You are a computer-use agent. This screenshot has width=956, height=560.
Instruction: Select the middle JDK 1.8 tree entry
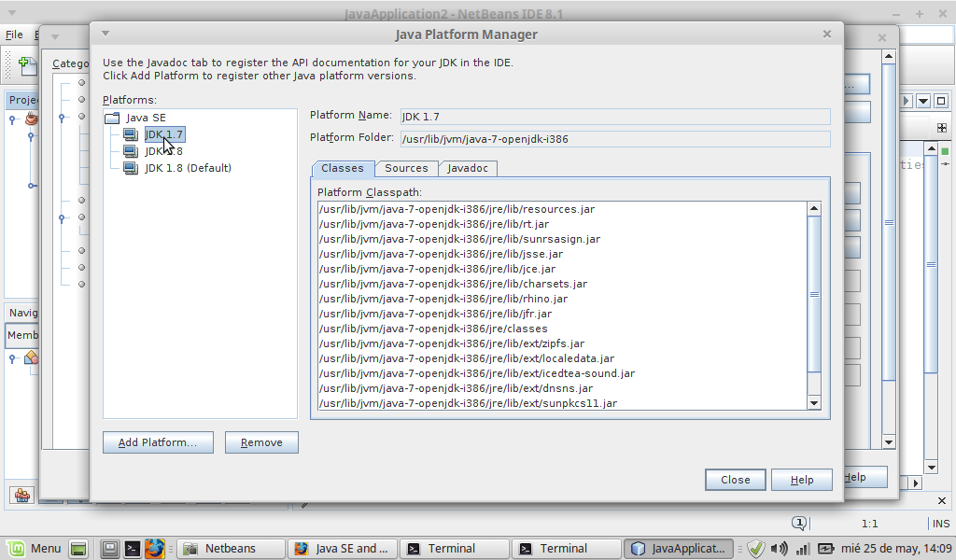pyautogui.click(x=163, y=151)
